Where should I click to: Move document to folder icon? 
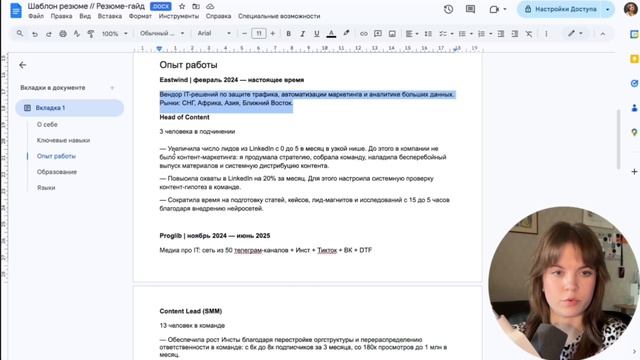click(x=196, y=7)
